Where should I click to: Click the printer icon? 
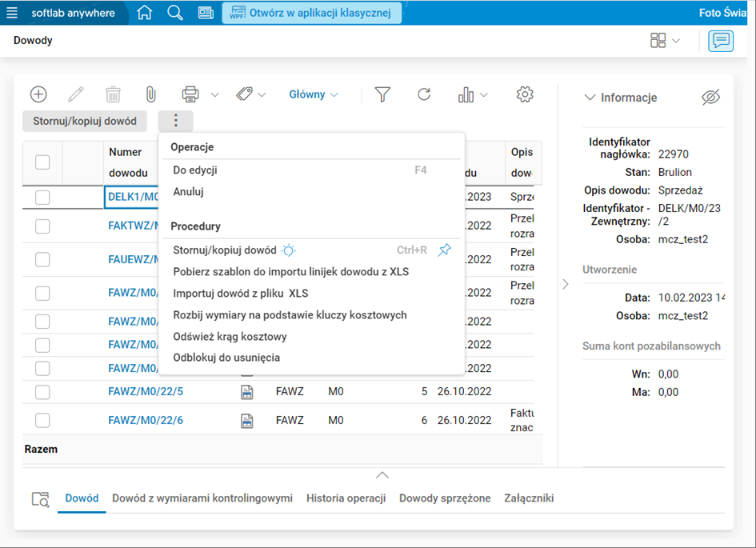pyautogui.click(x=190, y=94)
